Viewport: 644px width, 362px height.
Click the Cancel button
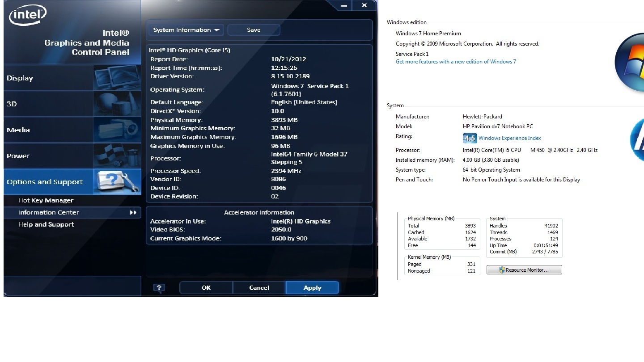click(259, 288)
